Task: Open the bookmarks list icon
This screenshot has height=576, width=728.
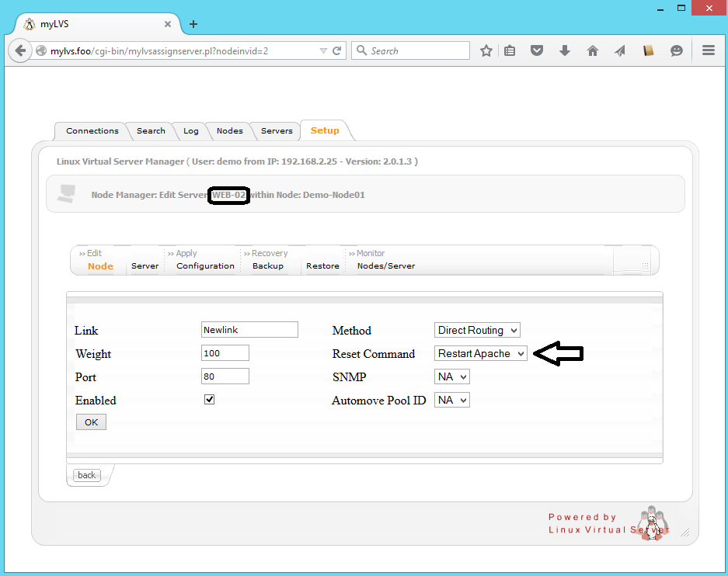Action: click(510, 51)
